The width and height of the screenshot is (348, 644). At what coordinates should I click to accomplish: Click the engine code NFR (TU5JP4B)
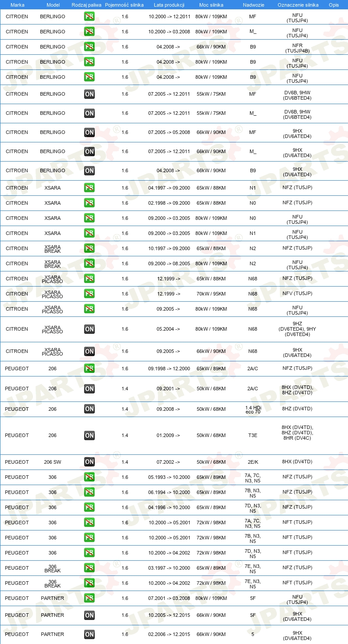[x=297, y=49]
